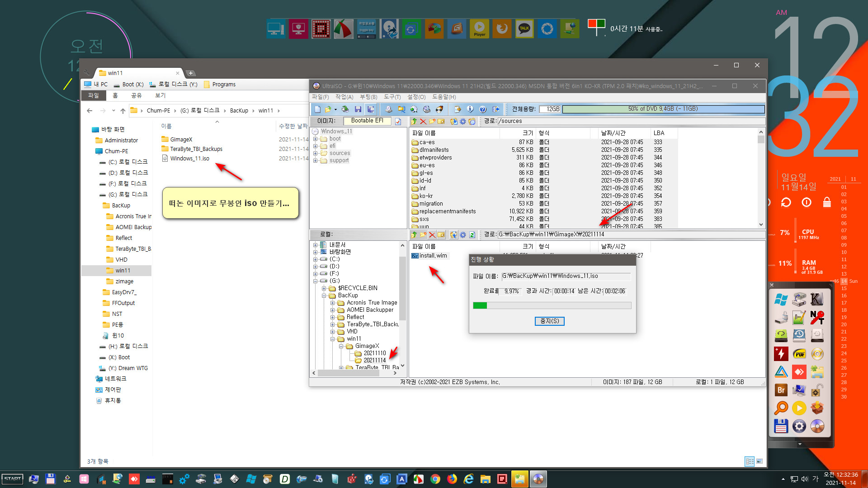Click Boot (X:) shortcut in Explorer bar
This screenshot has width=868, height=488.
tap(129, 84)
